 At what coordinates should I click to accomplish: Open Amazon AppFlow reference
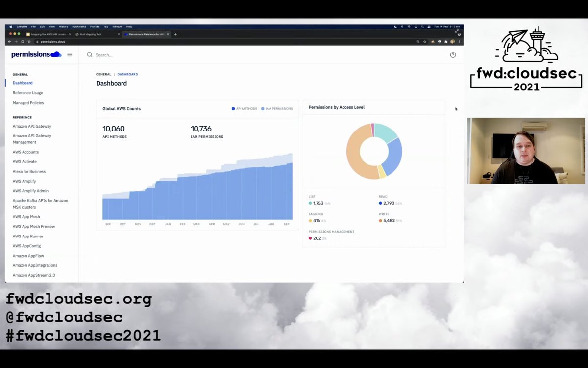28,256
